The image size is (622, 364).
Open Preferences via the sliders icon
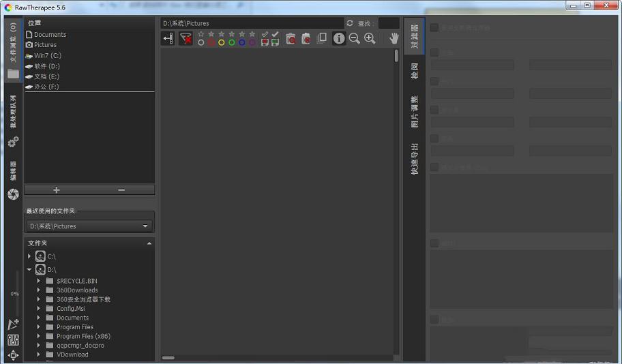13,340
